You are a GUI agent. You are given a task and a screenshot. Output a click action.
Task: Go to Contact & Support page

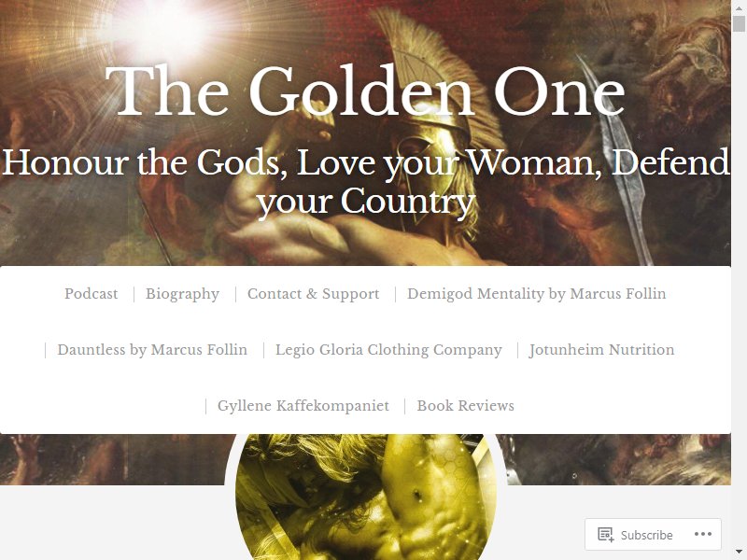point(314,294)
